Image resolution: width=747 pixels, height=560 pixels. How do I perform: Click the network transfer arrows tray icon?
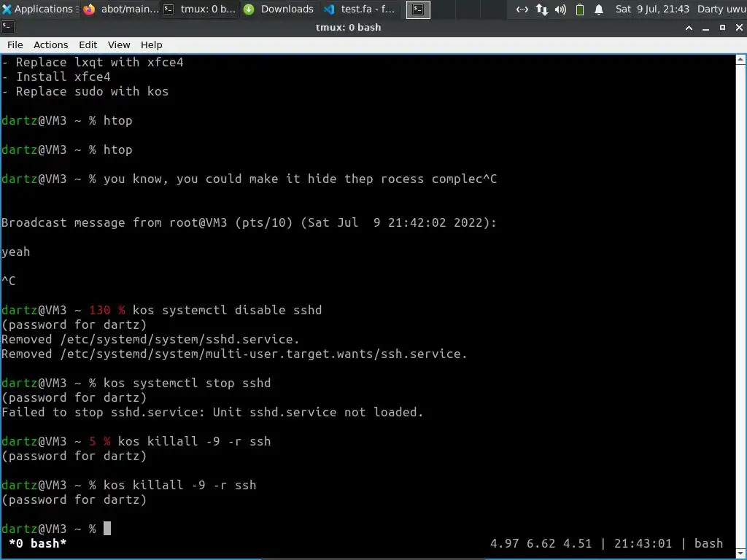point(542,9)
